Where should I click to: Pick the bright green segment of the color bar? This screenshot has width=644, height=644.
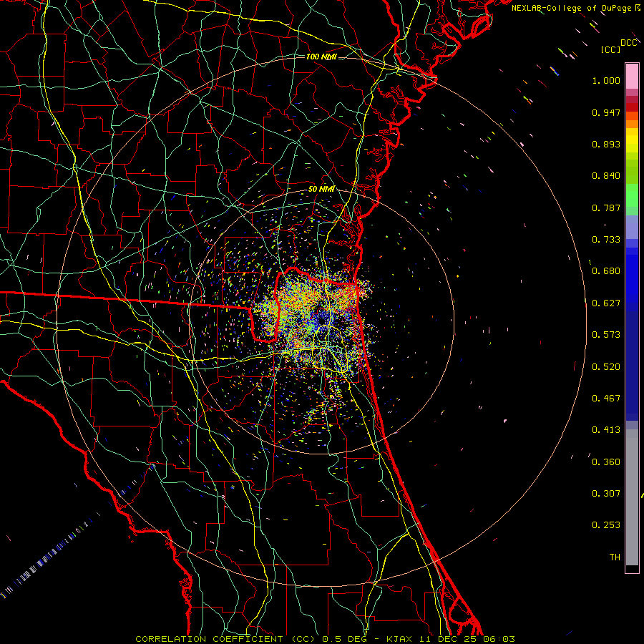tap(632, 195)
